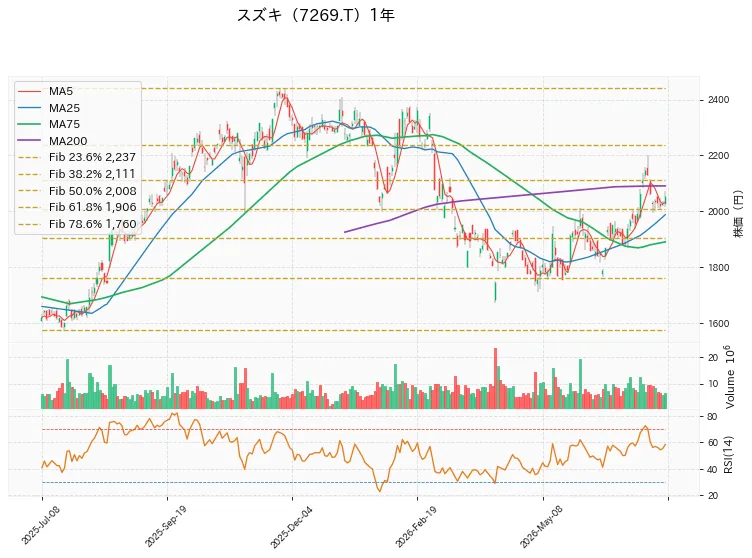Click the RSI(14) axis label

tap(728, 455)
